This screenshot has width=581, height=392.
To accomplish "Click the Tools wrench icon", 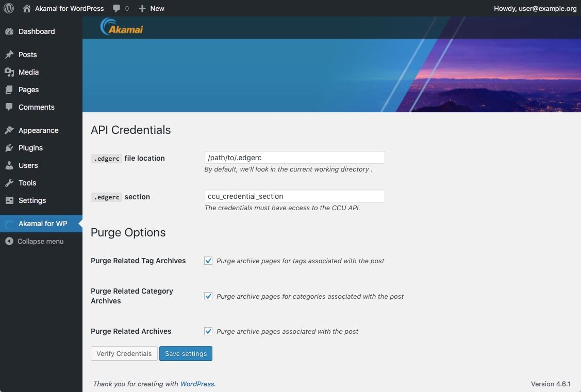I will tap(9, 183).
